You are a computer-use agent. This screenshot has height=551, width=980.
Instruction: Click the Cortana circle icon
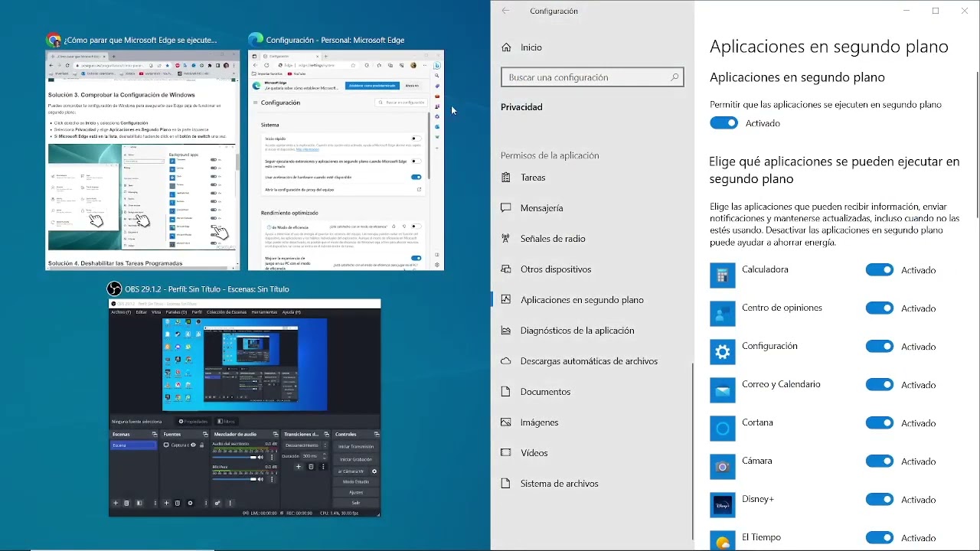coord(723,429)
